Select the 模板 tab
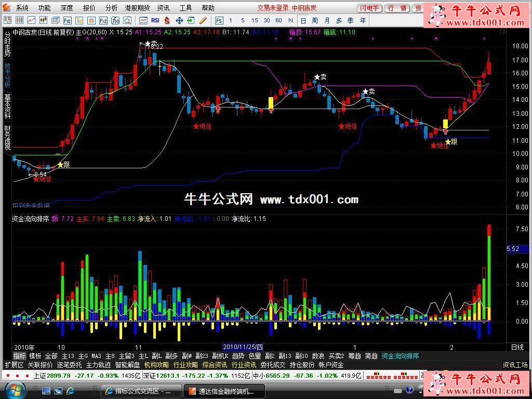The height and width of the screenshot is (399, 532). [35, 356]
